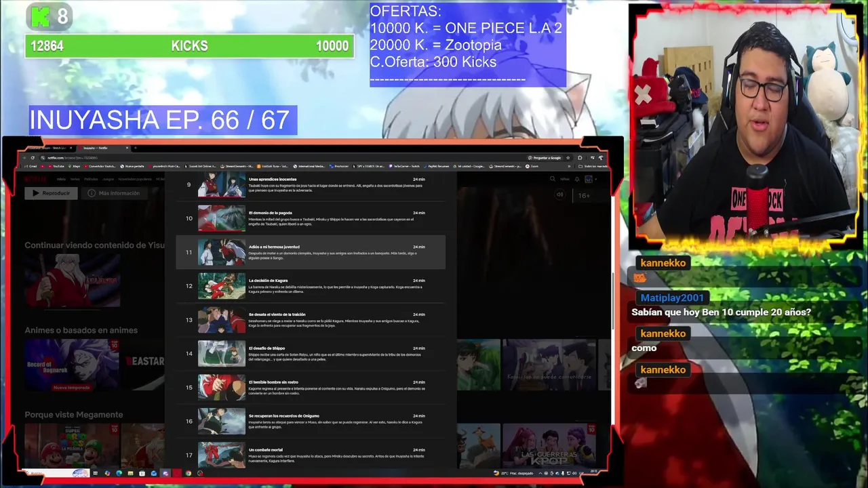
Task: Click the Netflix search magnifier icon
Action: tap(553, 179)
